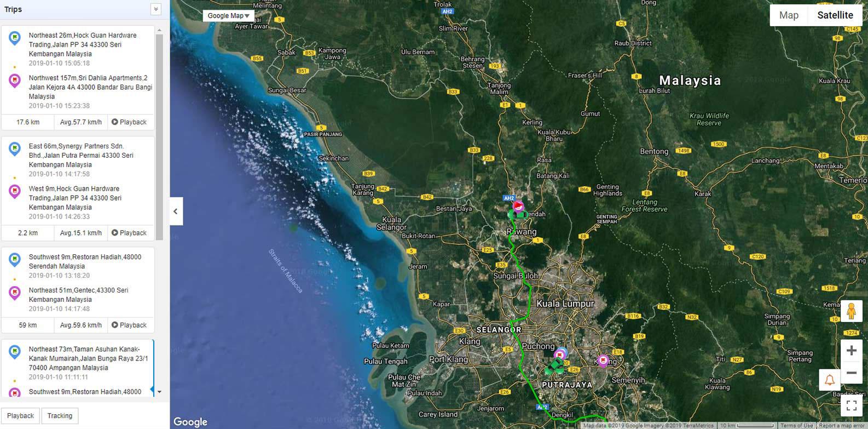Zoom in on the map with the plus button

point(851,351)
